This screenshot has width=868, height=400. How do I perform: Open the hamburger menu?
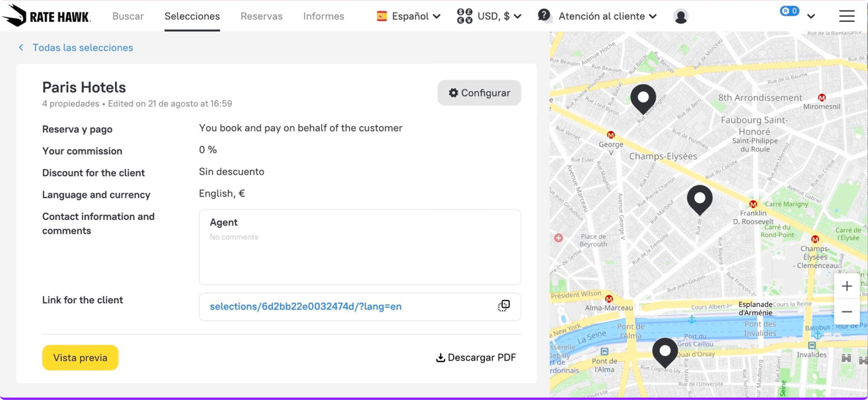846,16
